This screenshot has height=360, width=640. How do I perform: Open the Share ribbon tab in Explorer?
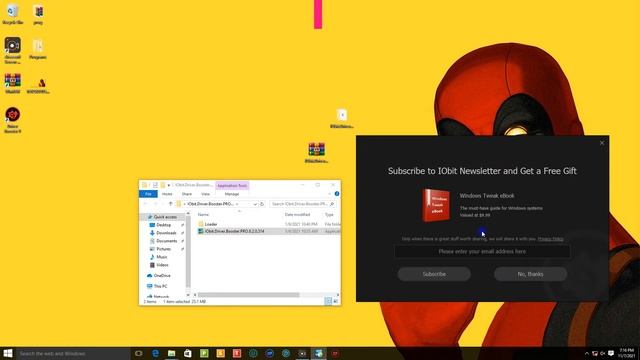[x=187, y=194]
